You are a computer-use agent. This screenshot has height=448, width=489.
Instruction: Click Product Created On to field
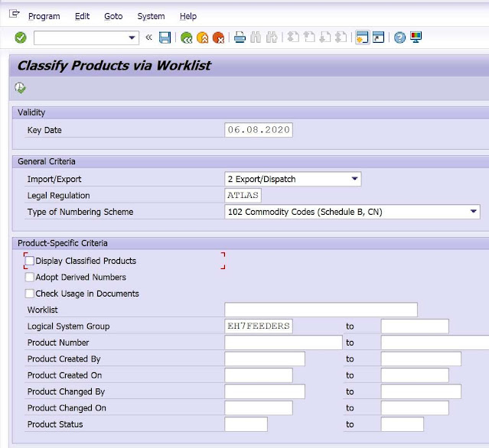pyautogui.click(x=415, y=375)
